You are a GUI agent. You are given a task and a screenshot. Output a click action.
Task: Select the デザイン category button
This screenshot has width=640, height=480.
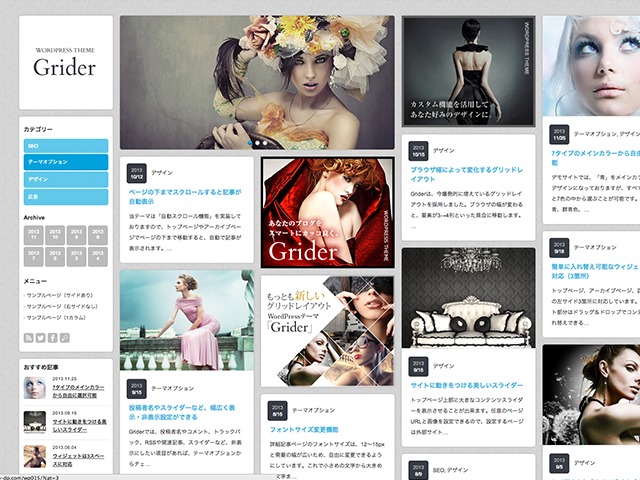pos(66,179)
